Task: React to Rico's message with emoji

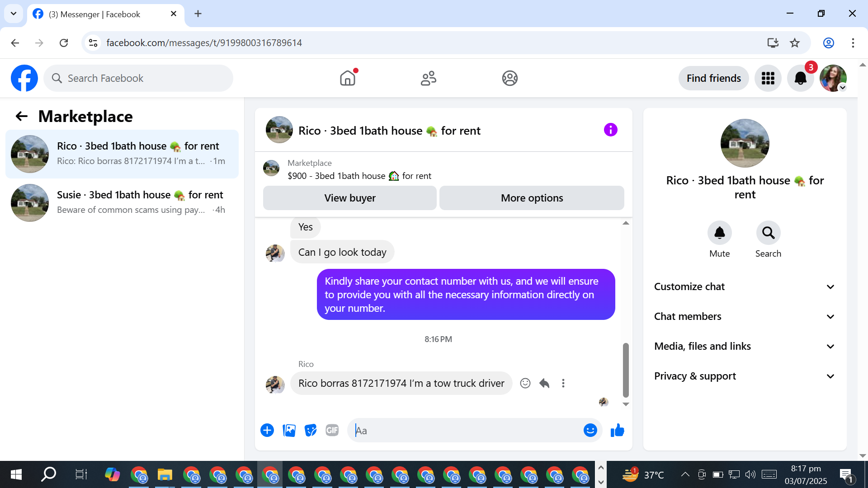Action: (x=525, y=383)
